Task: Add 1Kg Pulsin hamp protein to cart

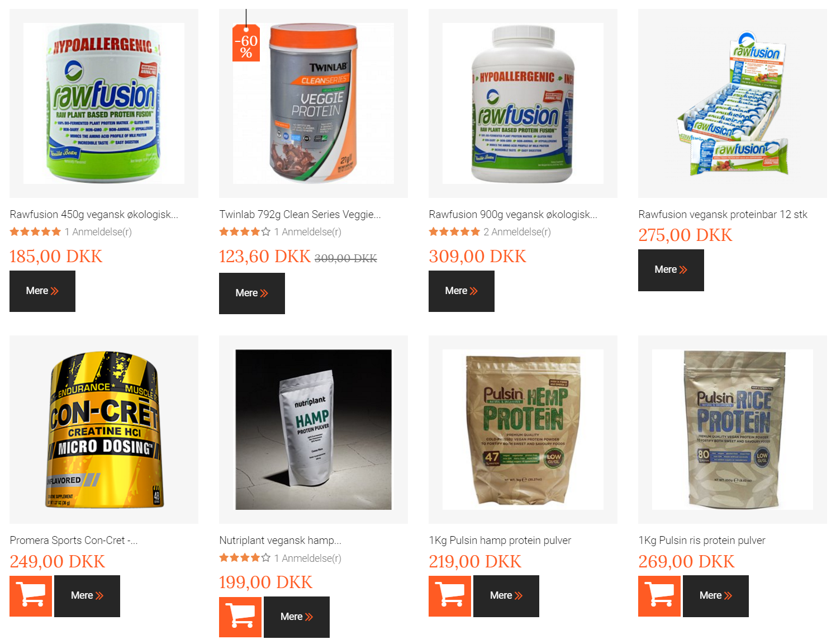Action: point(450,596)
